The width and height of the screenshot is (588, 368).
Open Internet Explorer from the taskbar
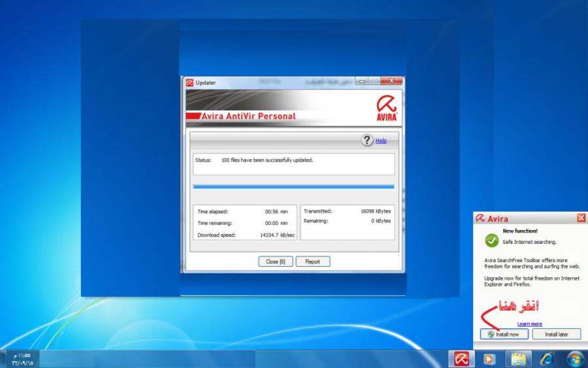pyautogui.click(x=547, y=359)
